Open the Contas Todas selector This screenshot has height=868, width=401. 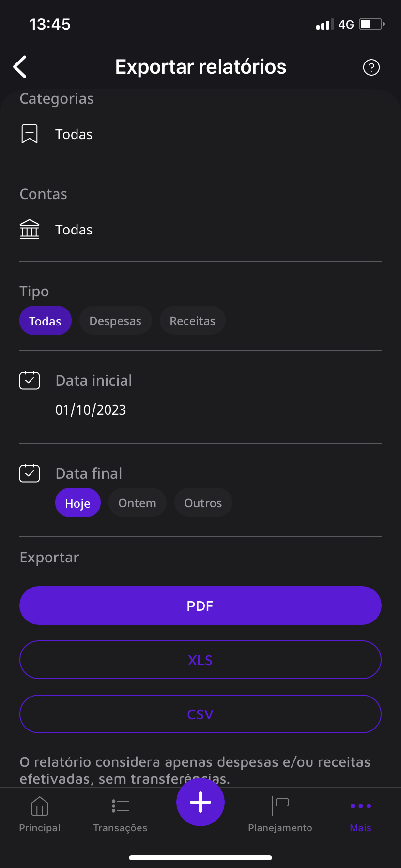[200, 230]
